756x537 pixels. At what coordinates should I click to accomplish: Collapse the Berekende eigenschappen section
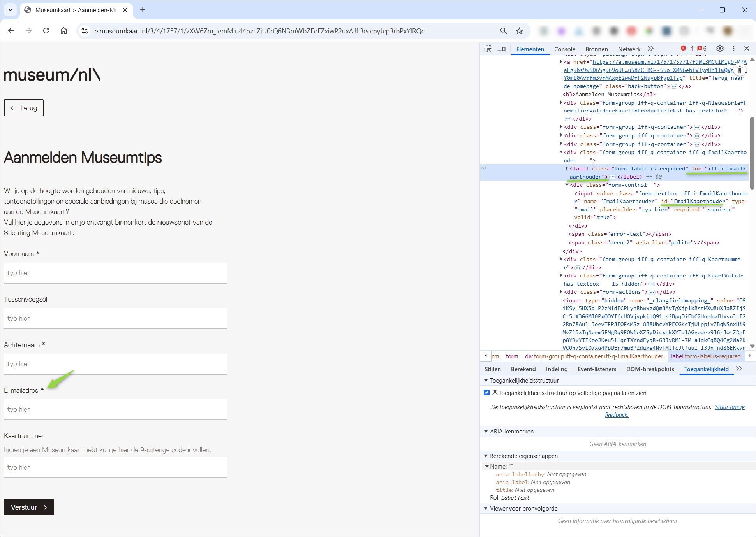[x=486, y=456]
